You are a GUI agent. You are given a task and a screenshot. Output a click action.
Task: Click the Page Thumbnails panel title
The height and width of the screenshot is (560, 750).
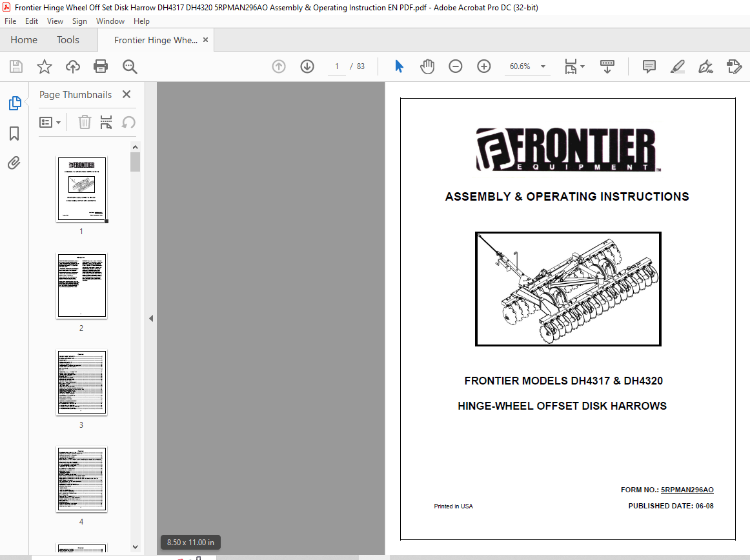76,95
